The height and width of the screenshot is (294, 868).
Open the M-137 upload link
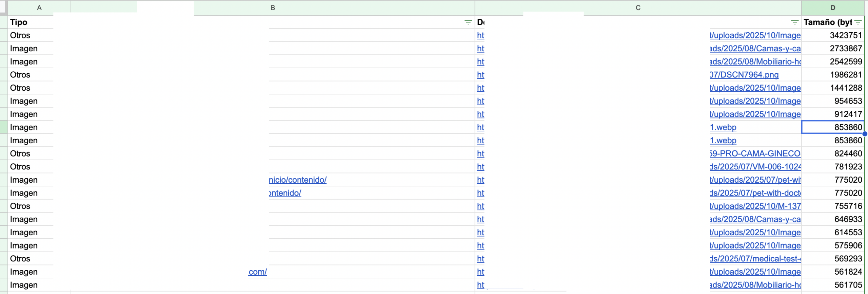tap(755, 206)
